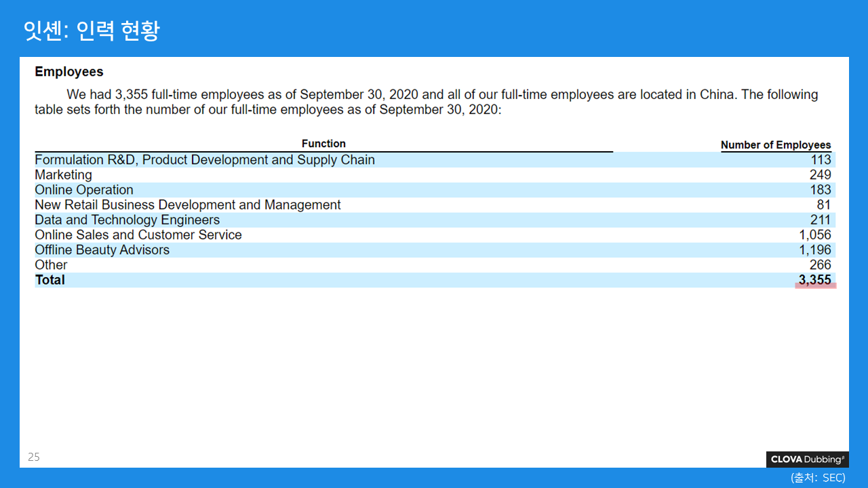Select the value 183
The height and width of the screenshot is (488, 868).
click(x=821, y=190)
